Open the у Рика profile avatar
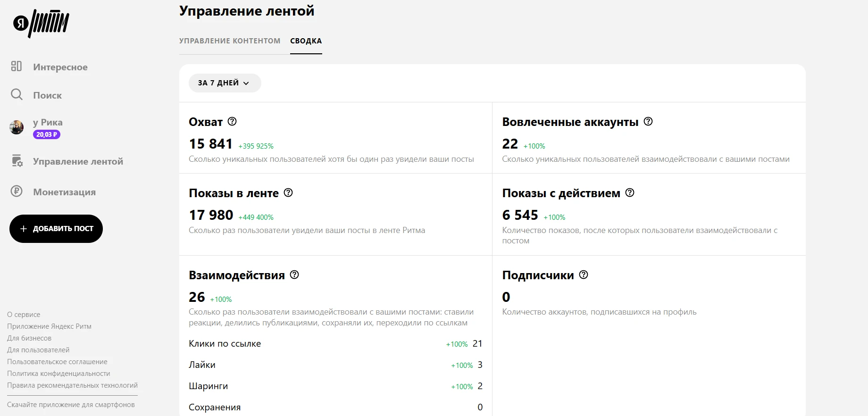This screenshot has height=416, width=868. 17,127
